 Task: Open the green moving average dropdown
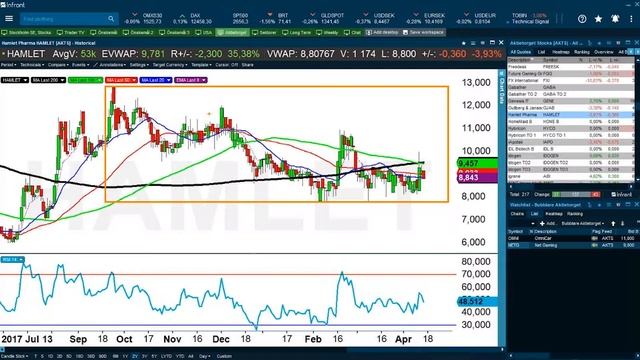pyautogui.click(x=85, y=80)
